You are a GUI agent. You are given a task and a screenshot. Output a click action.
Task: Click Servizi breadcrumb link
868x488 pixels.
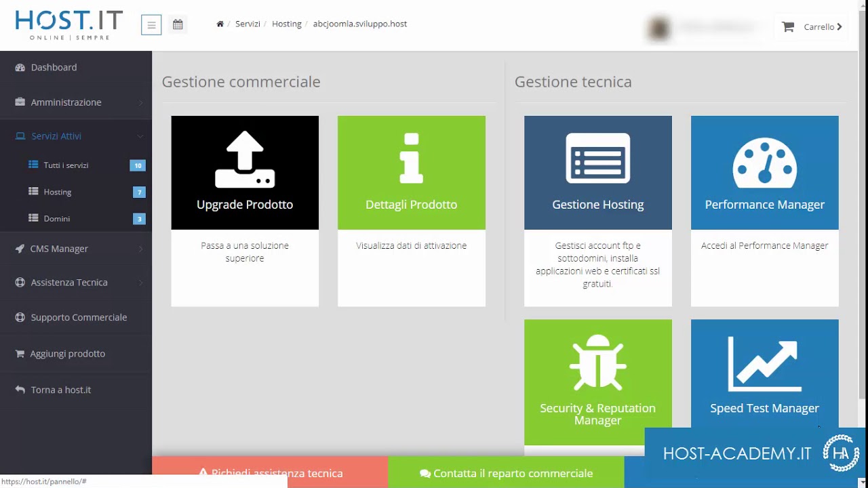(x=248, y=24)
